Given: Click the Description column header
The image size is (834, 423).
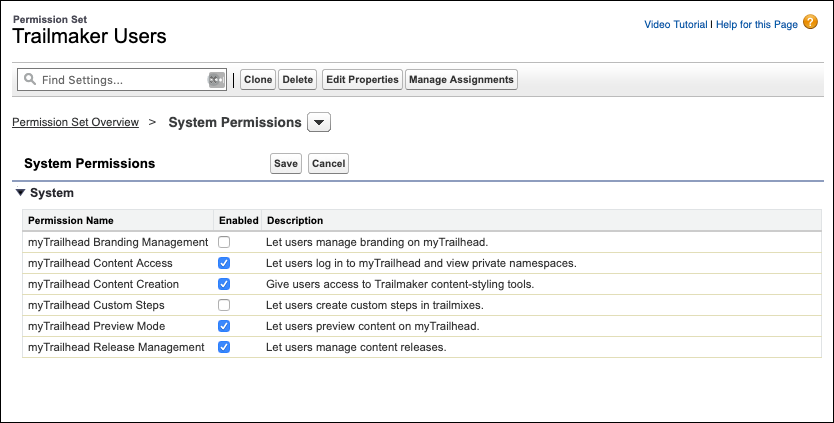Looking at the screenshot, I should point(295,220).
